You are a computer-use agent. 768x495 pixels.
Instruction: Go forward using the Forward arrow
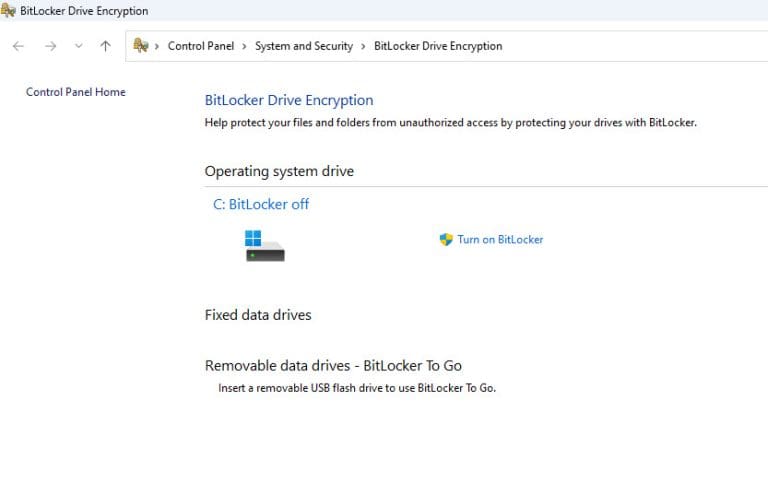50,46
